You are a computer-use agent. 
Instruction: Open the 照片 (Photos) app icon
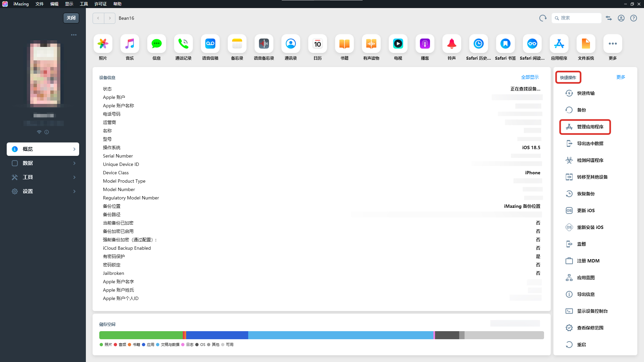[103, 44]
